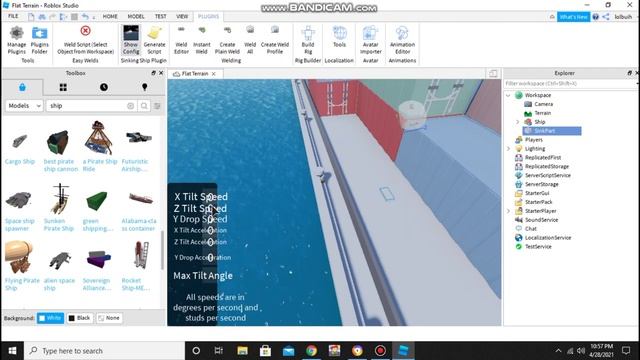Select Terrain in Explorer
This screenshot has width=640, height=360.
click(542, 113)
